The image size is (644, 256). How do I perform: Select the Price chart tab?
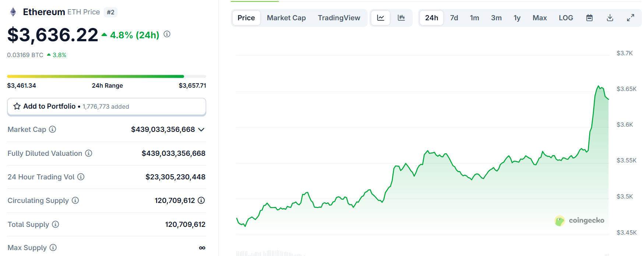(x=246, y=18)
